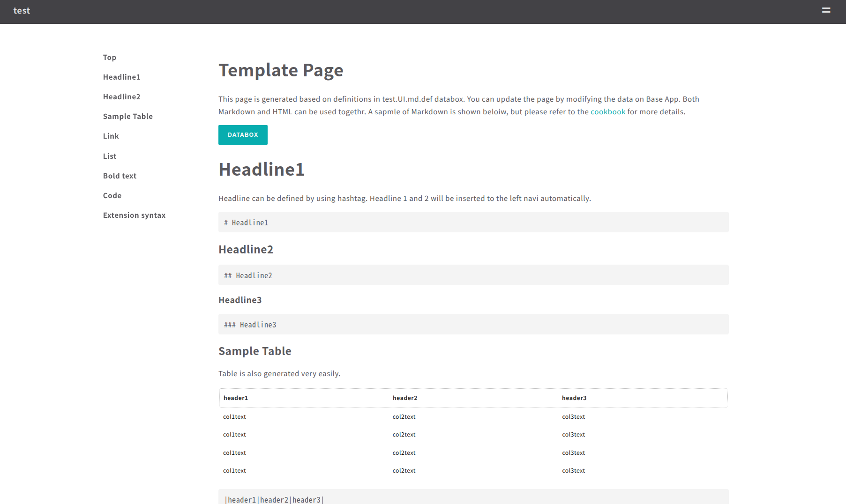Select the code block showing ## Headline2
The height and width of the screenshot is (504, 846).
point(473,275)
